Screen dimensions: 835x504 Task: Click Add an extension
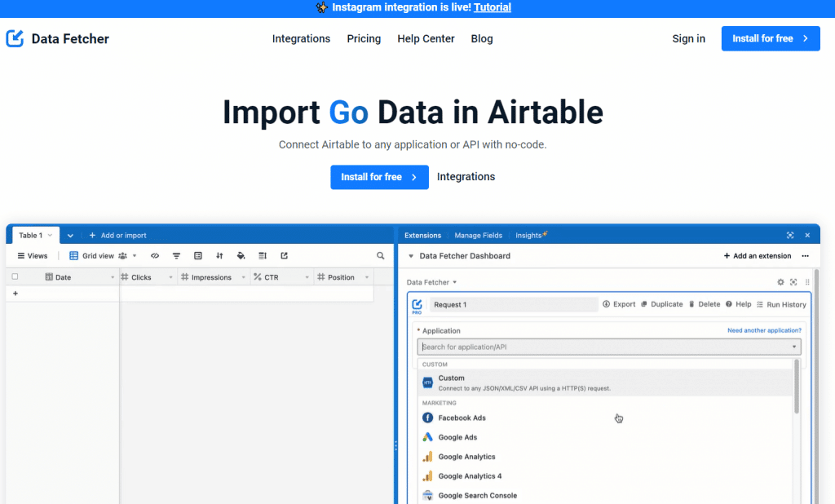[x=758, y=256]
